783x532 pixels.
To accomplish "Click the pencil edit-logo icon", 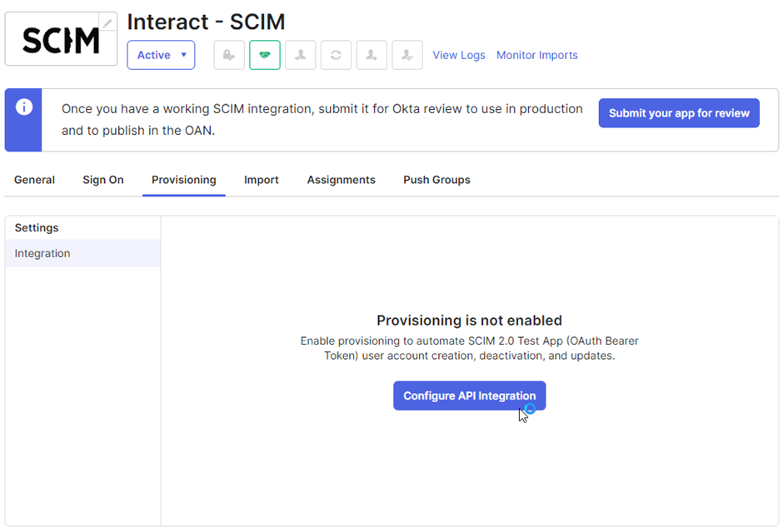I will 107,22.
